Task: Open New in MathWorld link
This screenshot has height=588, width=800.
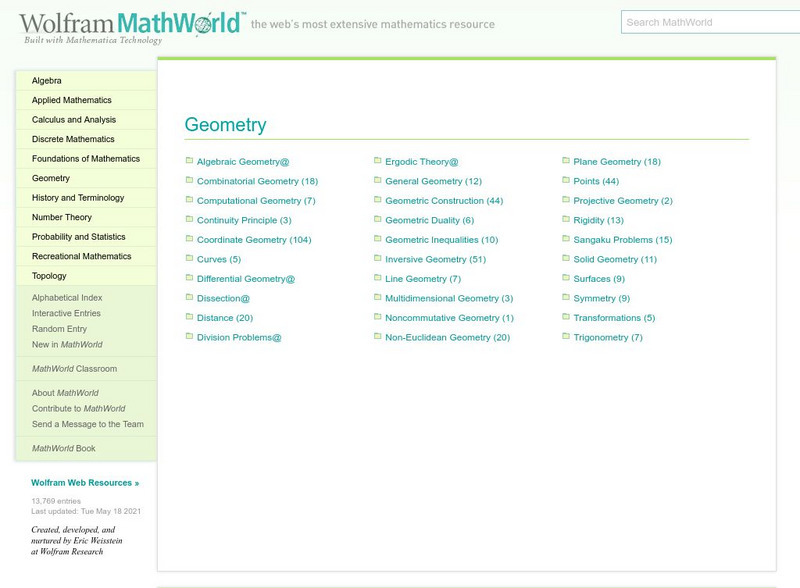Action: point(67,345)
